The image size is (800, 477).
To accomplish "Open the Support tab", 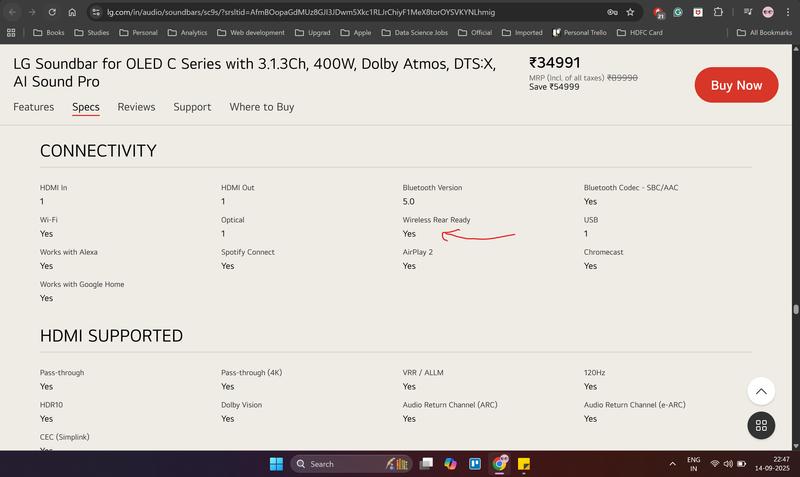I will point(192,107).
